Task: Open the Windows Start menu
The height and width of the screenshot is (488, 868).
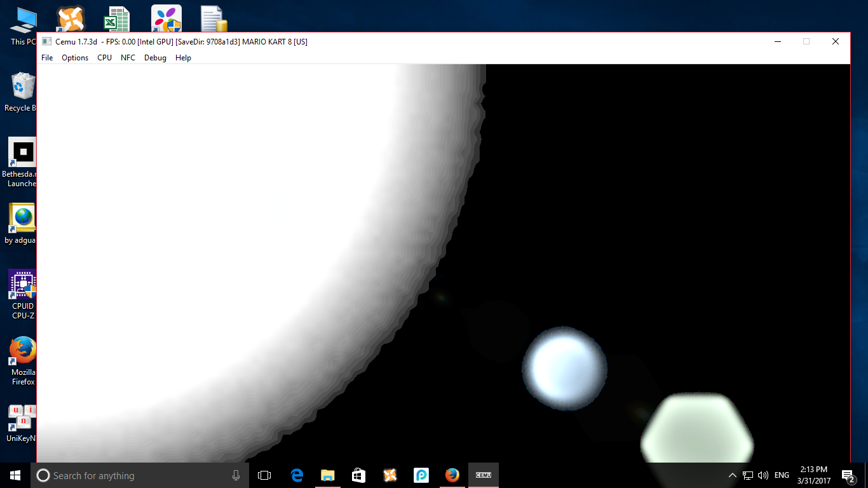Action: 15,475
